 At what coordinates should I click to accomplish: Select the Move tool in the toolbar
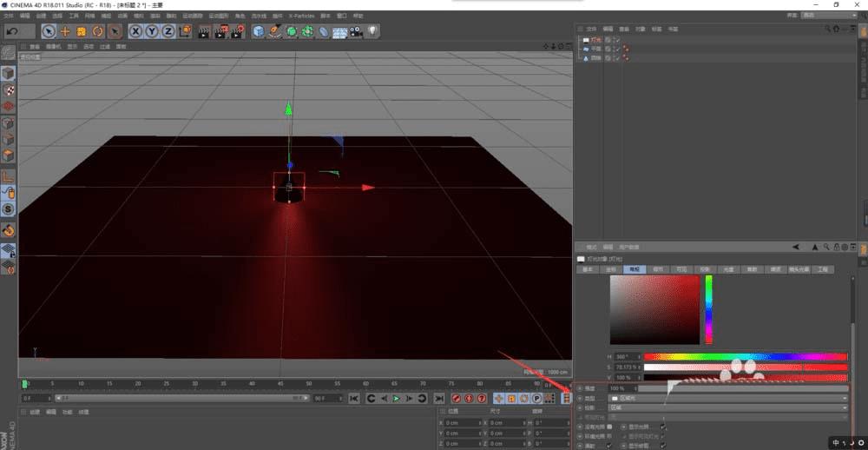65,31
